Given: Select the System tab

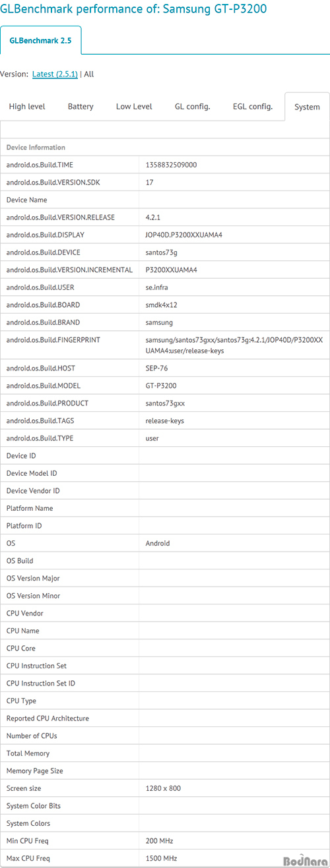Looking at the screenshot, I should click(x=307, y=107).
